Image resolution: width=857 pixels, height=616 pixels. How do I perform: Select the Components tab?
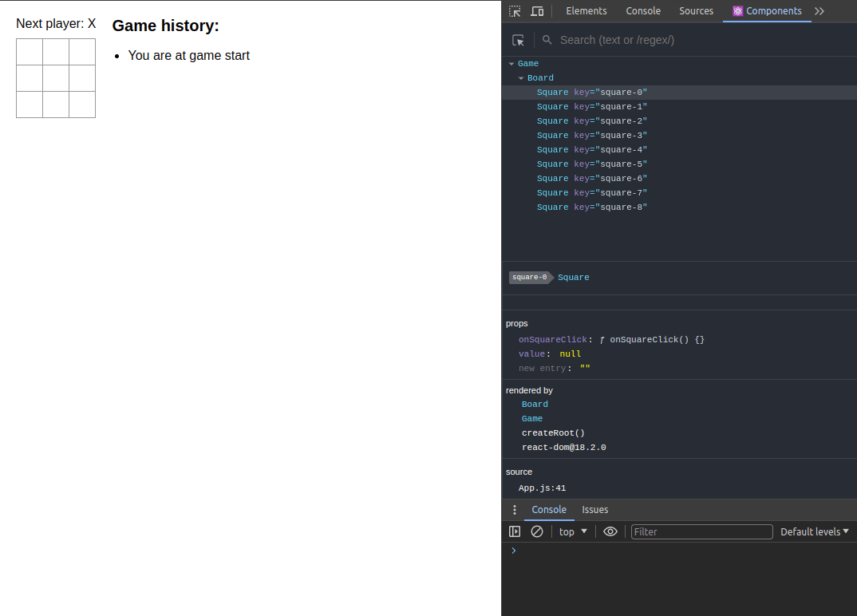click(767, 11)
